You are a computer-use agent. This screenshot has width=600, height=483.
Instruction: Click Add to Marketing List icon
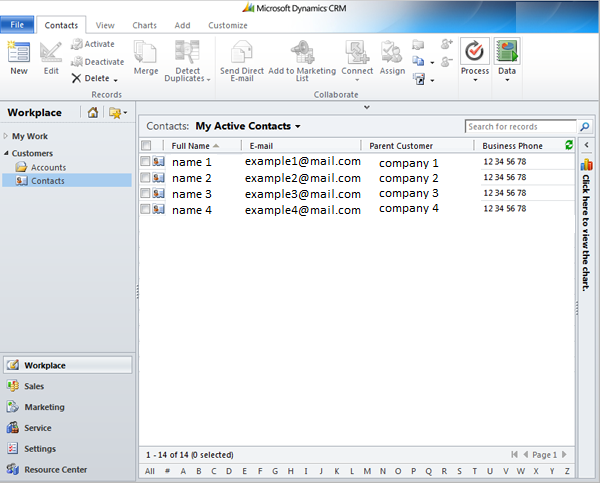[302, 52]
